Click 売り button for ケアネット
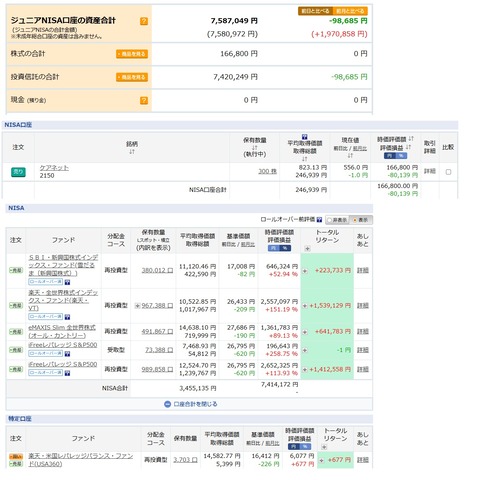Screen dimensions: 480x480 pos(18,172)
